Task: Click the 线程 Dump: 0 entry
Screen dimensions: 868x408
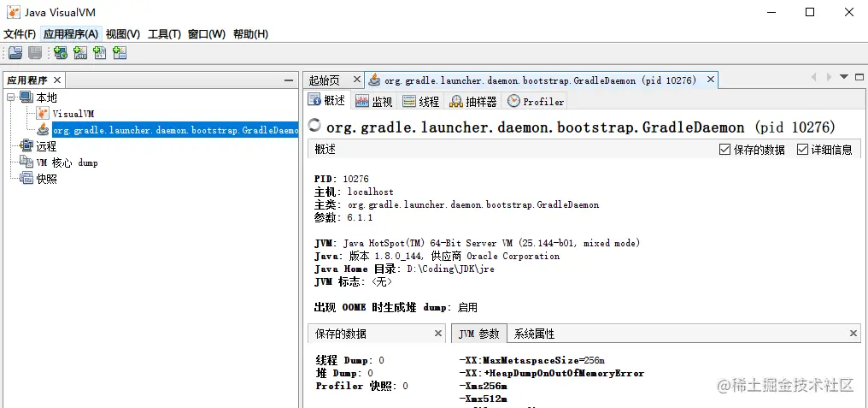Action: click(350, 360)
